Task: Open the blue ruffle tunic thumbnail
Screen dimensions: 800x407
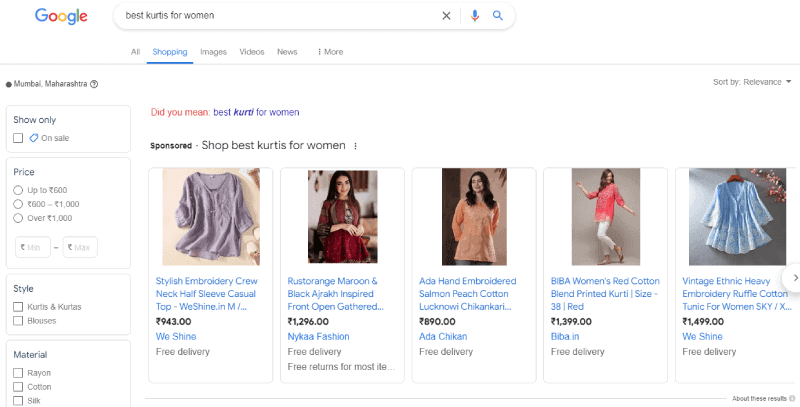Action: [737, 217]
